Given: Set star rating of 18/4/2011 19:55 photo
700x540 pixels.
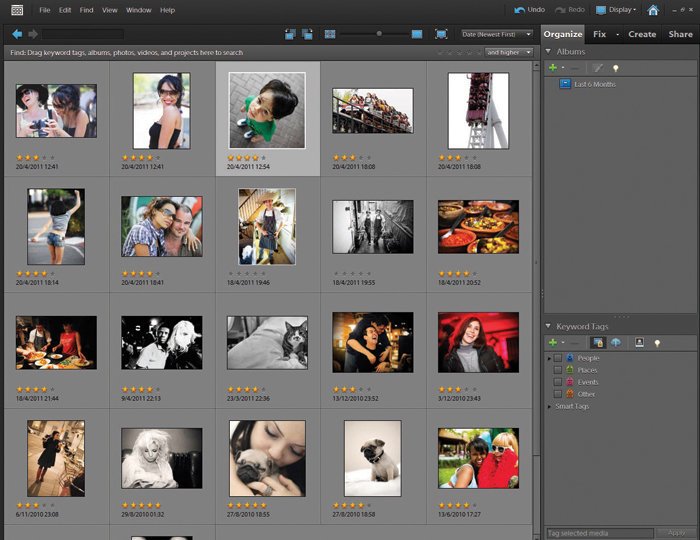Looking at the screenshot, I should (x=352, y=274).
